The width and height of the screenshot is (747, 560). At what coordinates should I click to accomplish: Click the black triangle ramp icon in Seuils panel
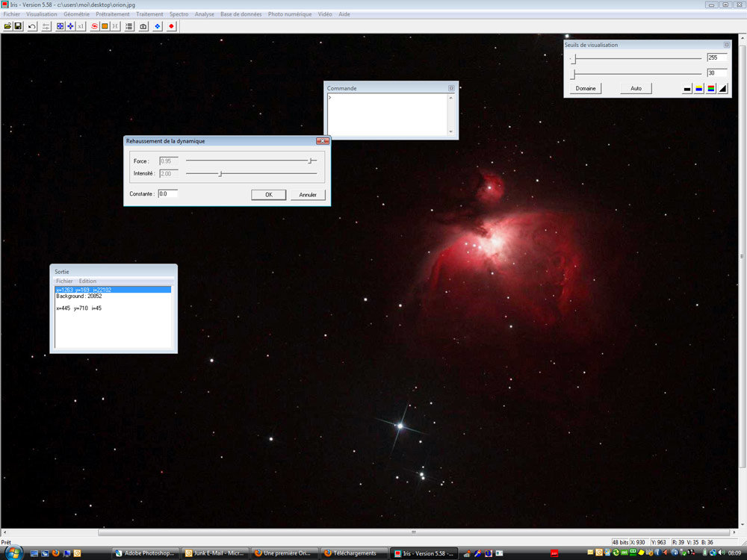coord(722,89)
